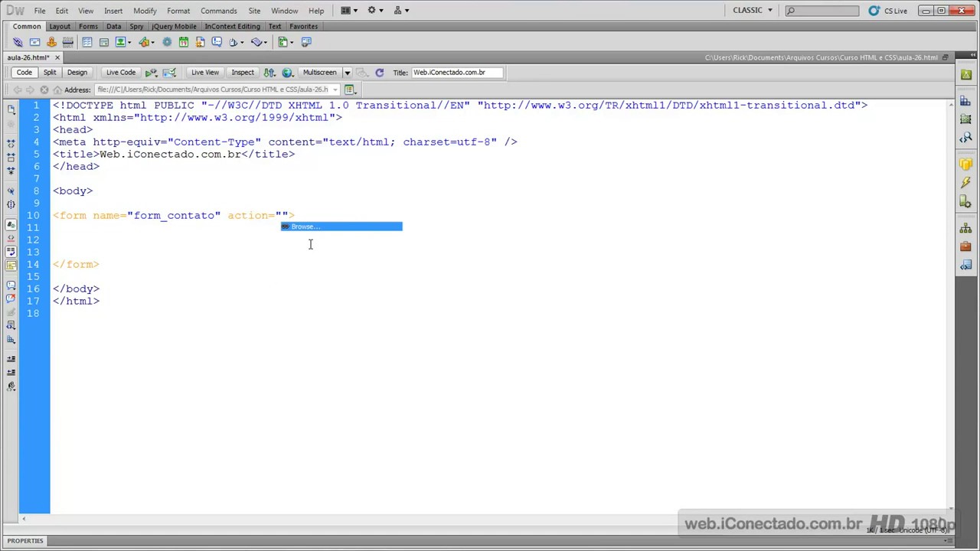Click the Multiscreen button

pos(319,73)
